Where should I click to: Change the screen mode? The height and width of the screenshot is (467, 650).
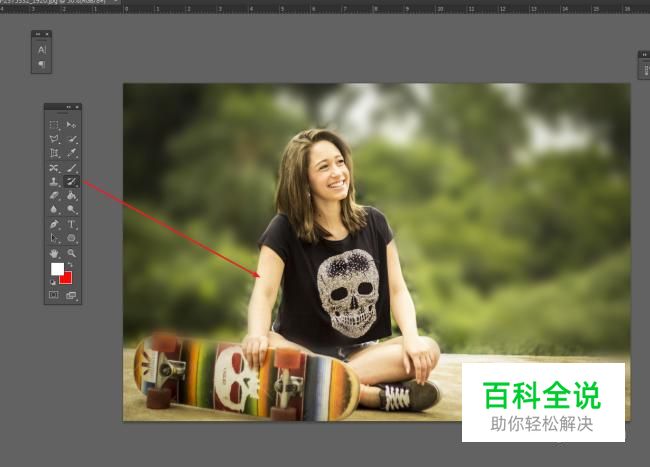71,295
